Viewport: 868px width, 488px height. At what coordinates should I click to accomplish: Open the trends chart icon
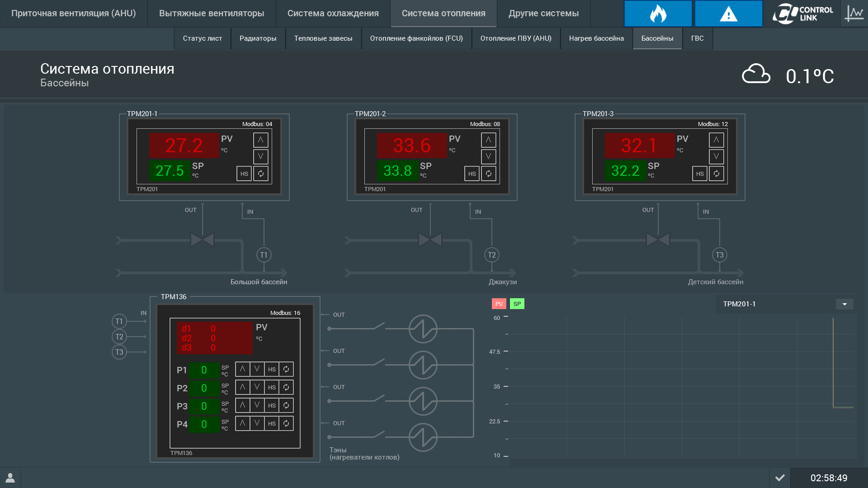[854, 14]
